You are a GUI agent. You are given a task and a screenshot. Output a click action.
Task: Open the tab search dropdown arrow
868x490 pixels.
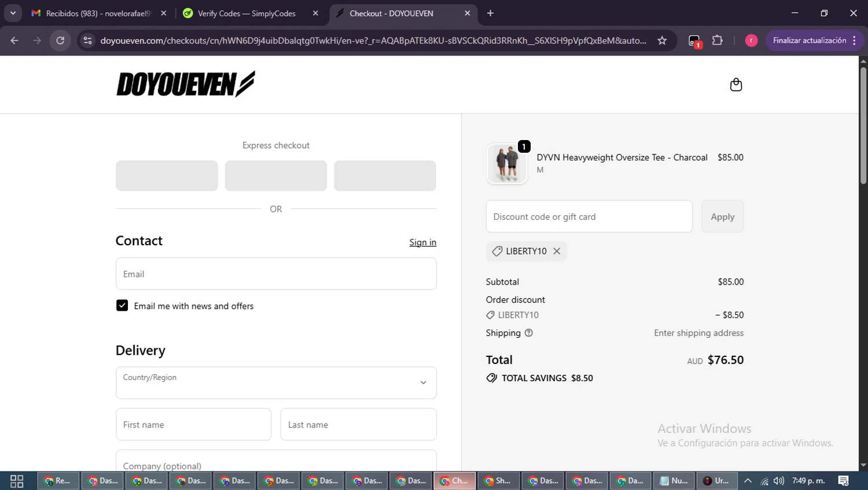coord(13,13)
